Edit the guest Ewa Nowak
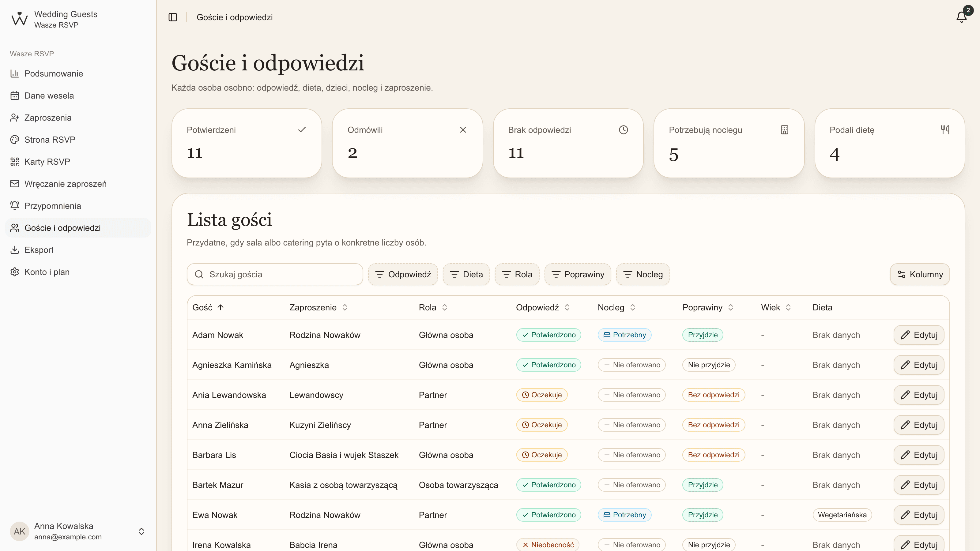This screenshot has width=980, height=551. coord(919,515)
